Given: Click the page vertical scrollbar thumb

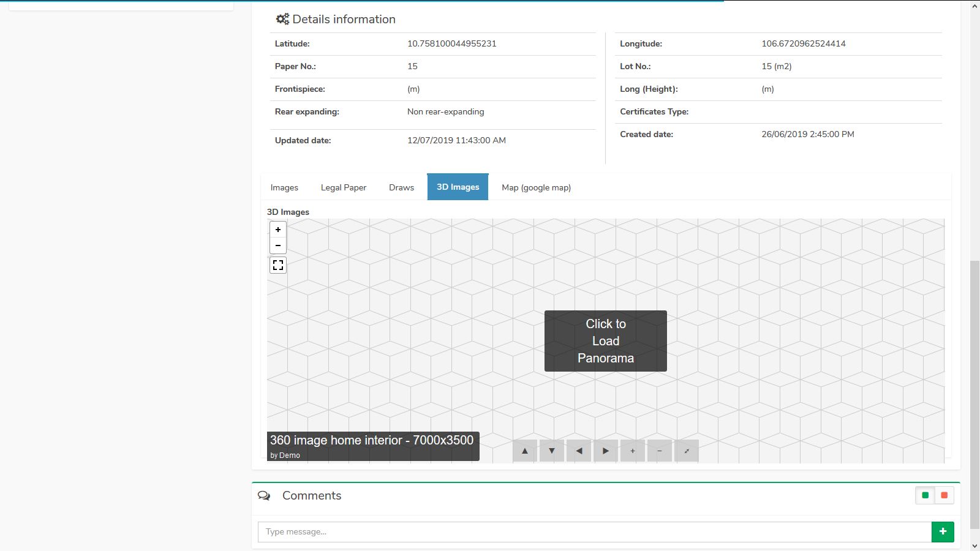Looking at the screenshot, I should click(974, 398).
